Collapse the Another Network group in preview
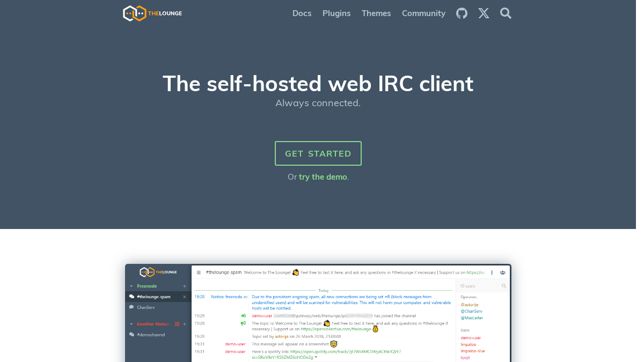The image size is (644, 362). point(131,324)
